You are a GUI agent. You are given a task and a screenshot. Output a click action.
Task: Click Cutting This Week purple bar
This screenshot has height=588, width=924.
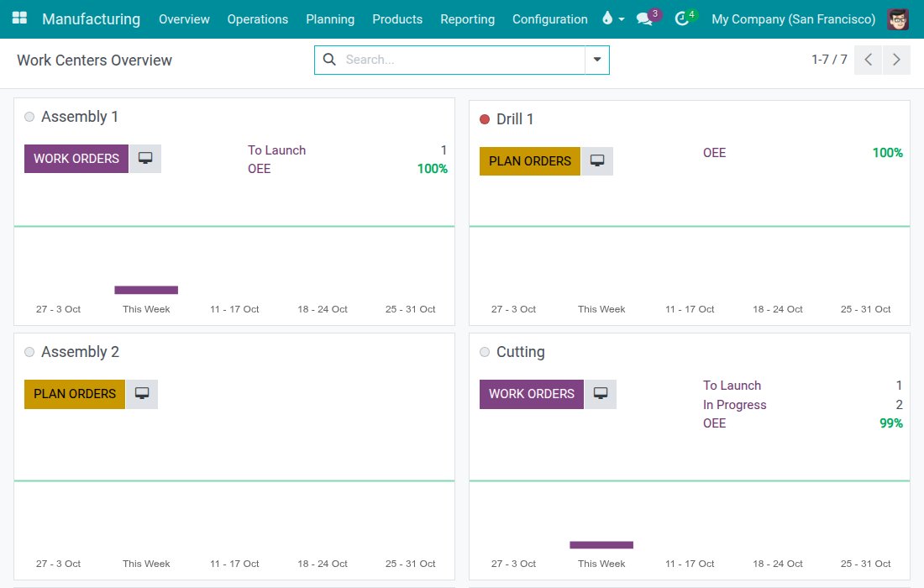pyautogui.click(x=601, y=545)
